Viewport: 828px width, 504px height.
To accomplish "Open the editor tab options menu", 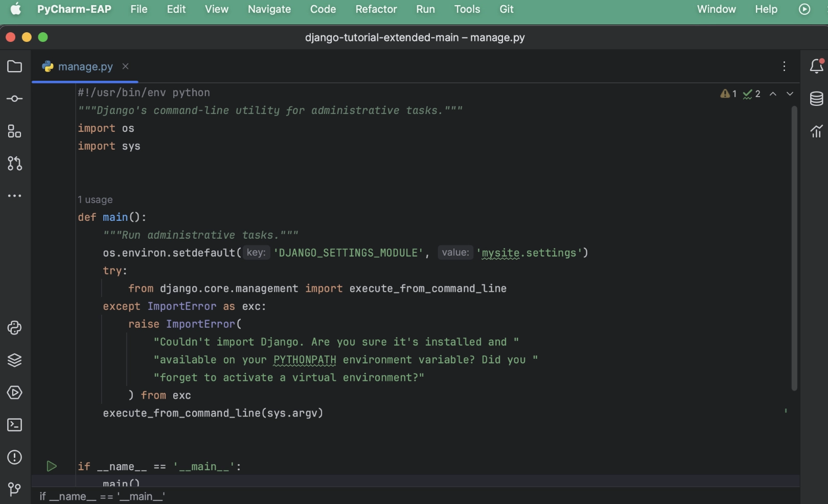I will pyautogui.click(x=784, y=66).
